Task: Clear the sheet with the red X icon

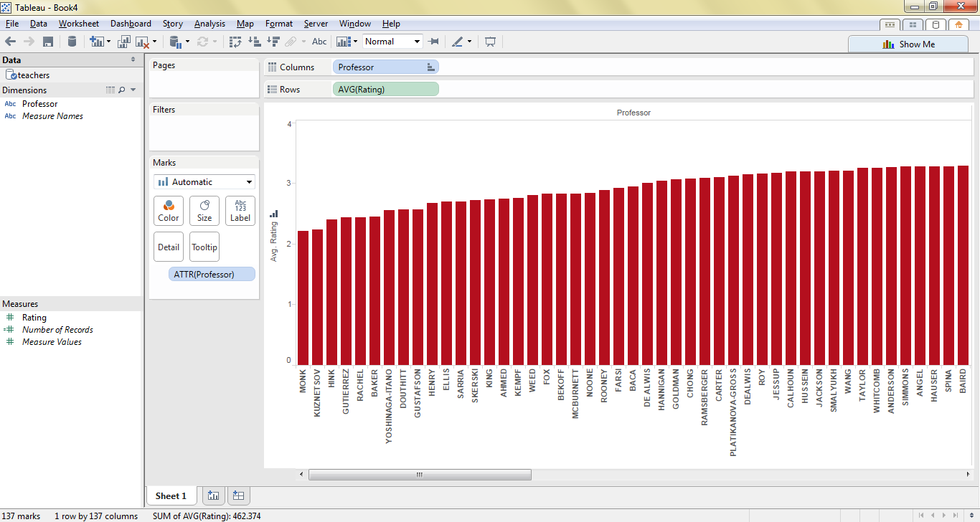Action: coord(141,42)
